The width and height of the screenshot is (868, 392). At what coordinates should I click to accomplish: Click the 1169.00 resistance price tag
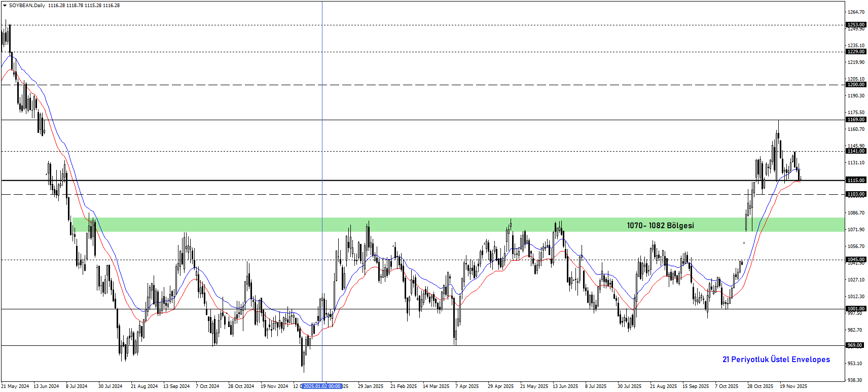point(856,120)
